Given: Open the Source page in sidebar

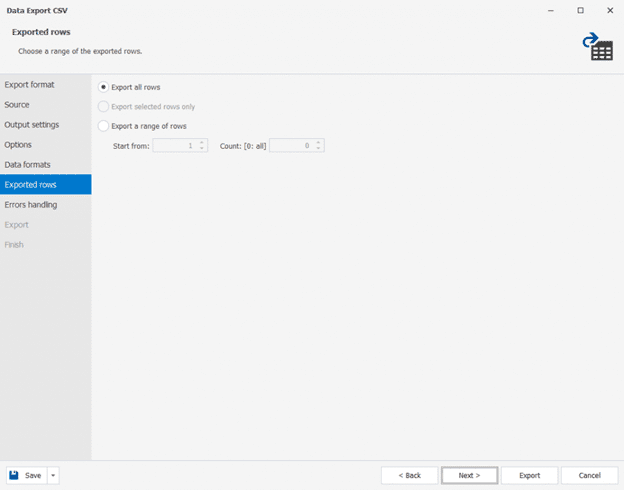Looking at the screenshot, I should click(x=17, y=105).
